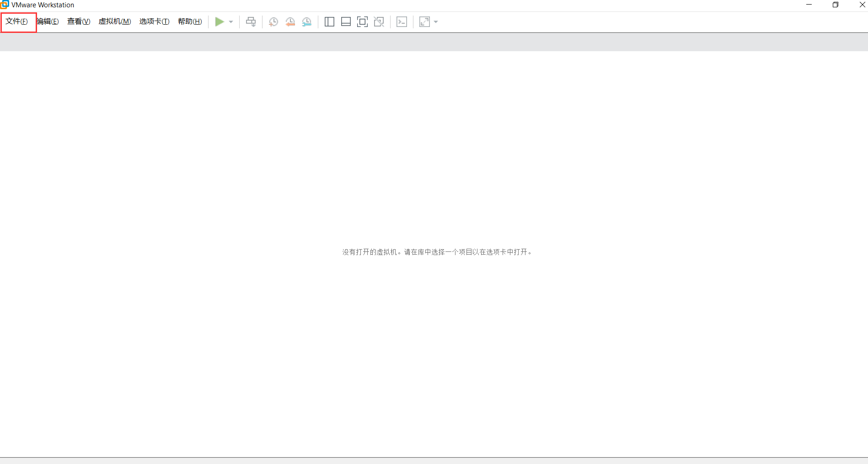Enter full screen mode icon

[362, 21]
